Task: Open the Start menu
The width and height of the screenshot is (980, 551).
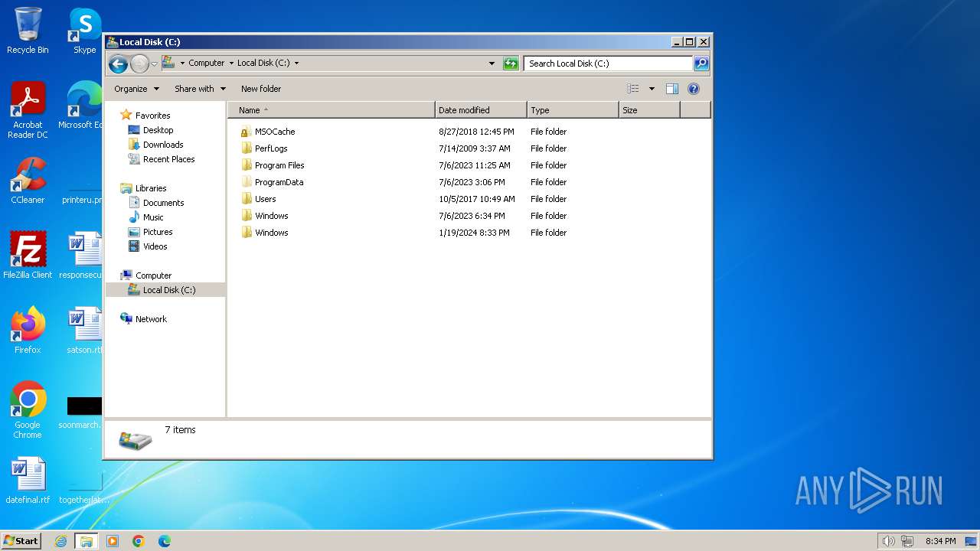Action: (21, 541)
